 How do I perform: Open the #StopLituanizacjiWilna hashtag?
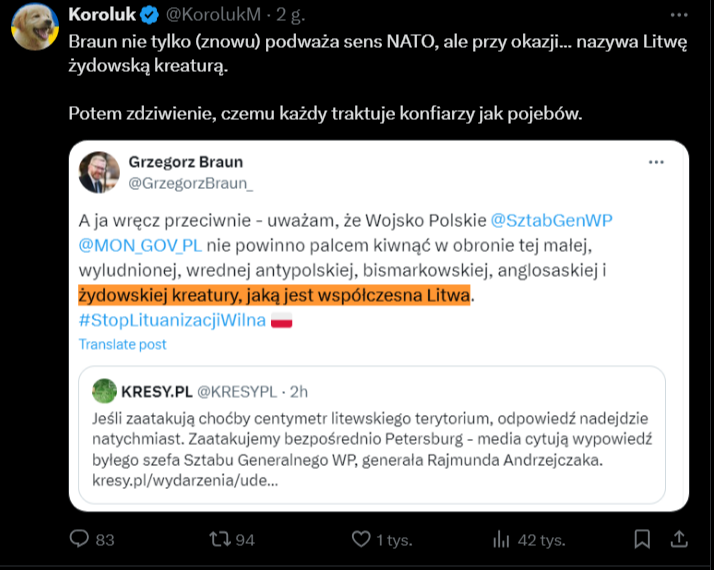172,320
